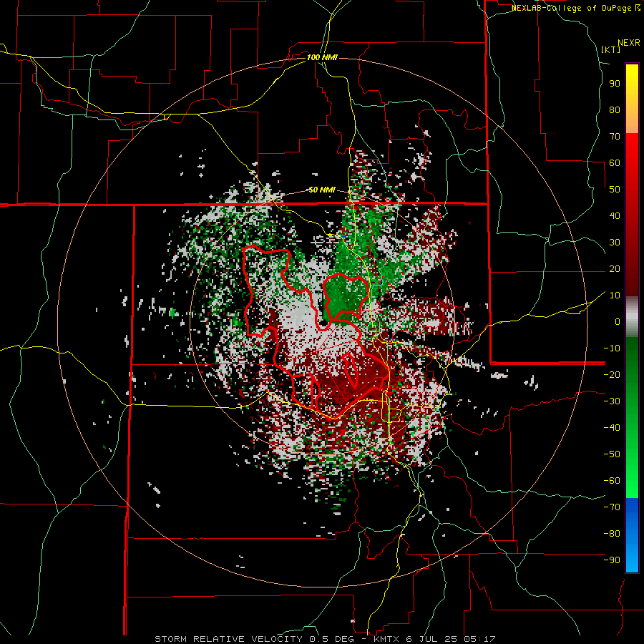Click the -90 knots scale value
Screen dimensions: 644x644
612,560
